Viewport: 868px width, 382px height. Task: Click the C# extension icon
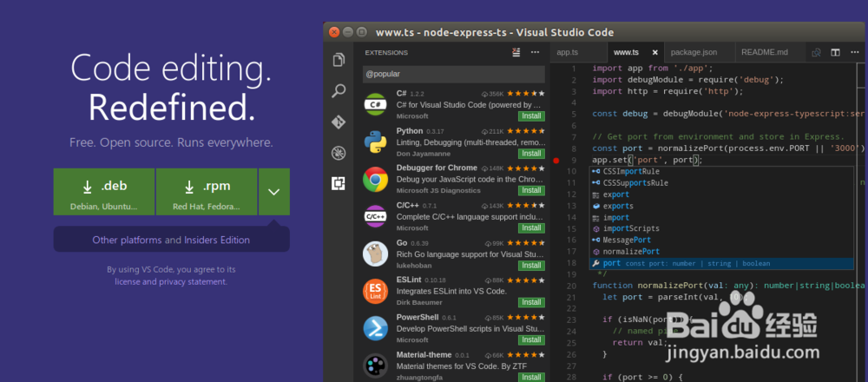(x=375, y=104)
